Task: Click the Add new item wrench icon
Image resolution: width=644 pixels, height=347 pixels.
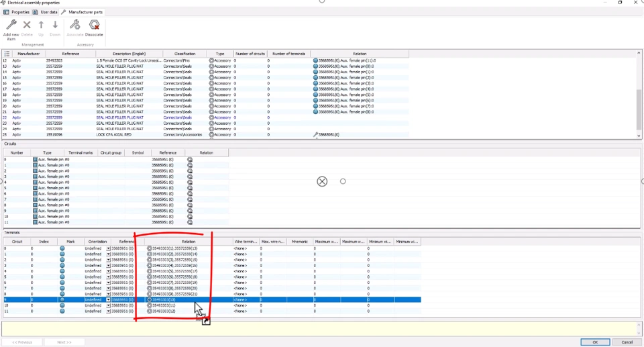Action: click(x=11, y=25)
